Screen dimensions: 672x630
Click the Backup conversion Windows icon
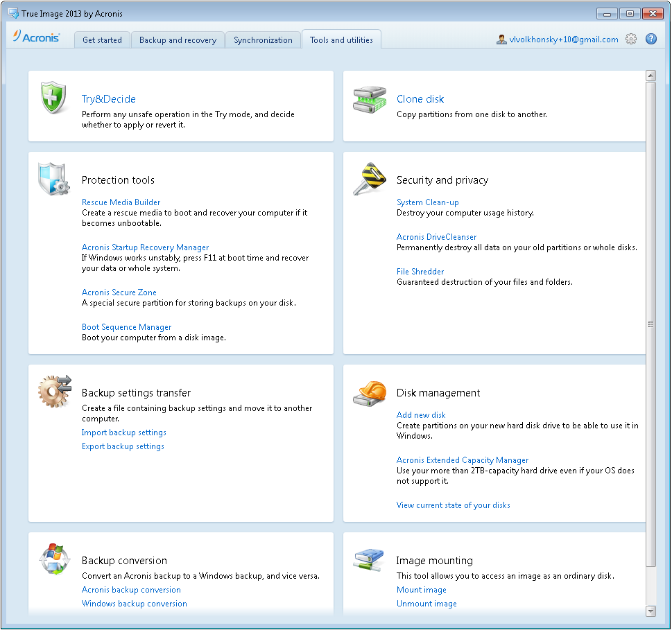[54, 559]
